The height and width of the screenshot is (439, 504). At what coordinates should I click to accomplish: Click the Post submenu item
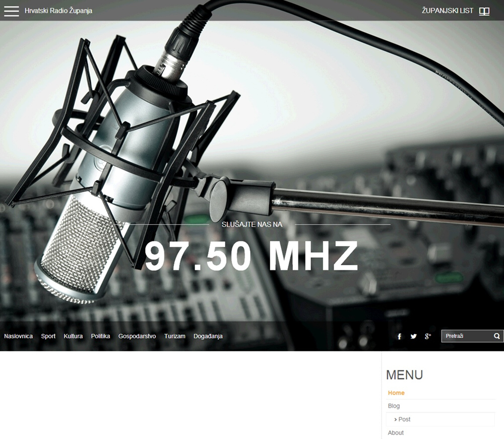coord(404,419)
